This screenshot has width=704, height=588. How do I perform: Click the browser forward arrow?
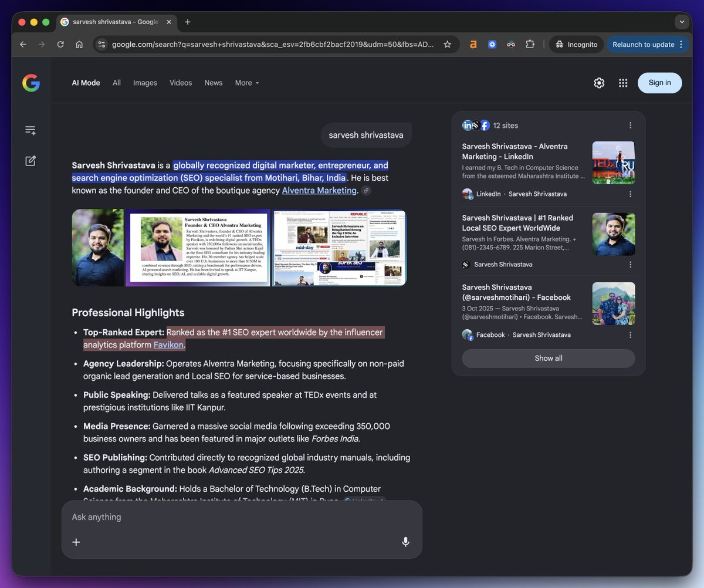click(42, 45)
